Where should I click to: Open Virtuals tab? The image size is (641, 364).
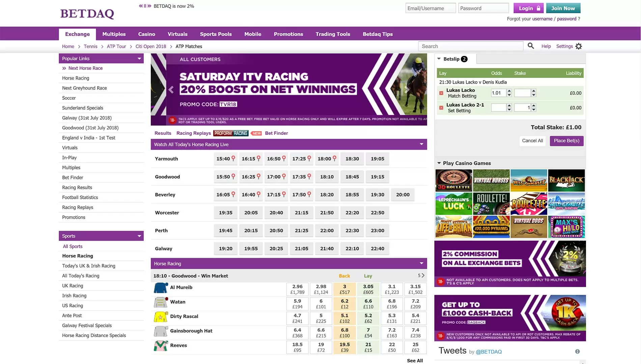177,34
